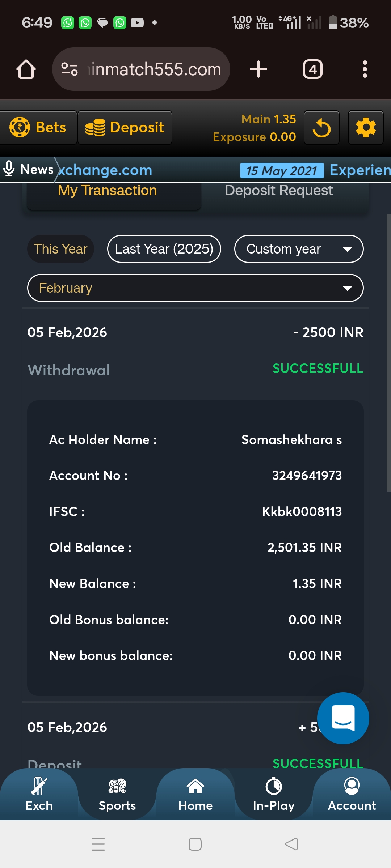This screenshot has width=391, height=868.
Task: Tap the browser home icon
Action: tap(26, 69)
